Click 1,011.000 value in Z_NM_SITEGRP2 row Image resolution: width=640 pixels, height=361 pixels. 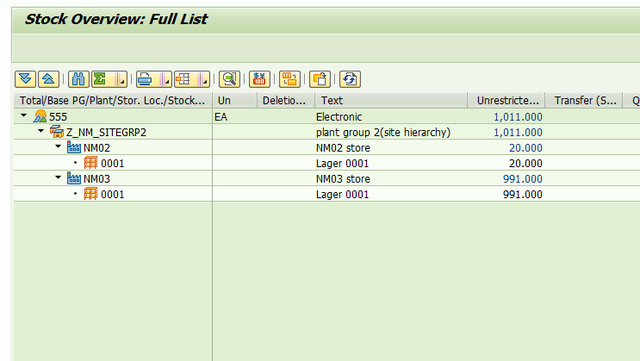518,132
